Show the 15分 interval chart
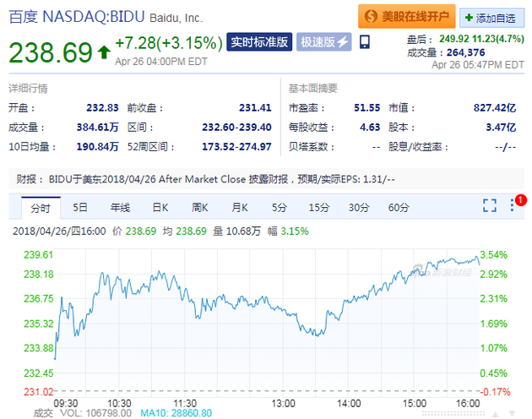 pos(319,207)
